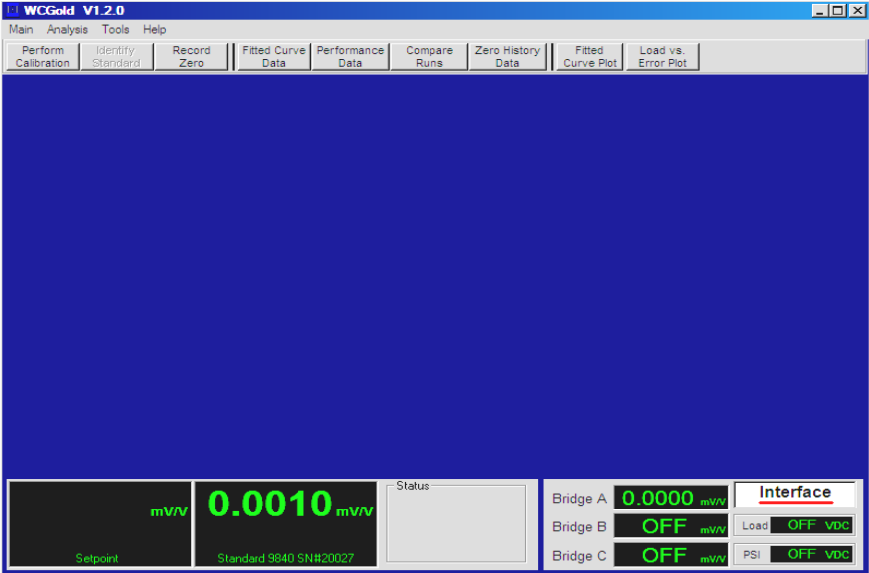869x573 pixels.
Task: Click the WCGold title bar app icon
Action: [x=13, y=10]
